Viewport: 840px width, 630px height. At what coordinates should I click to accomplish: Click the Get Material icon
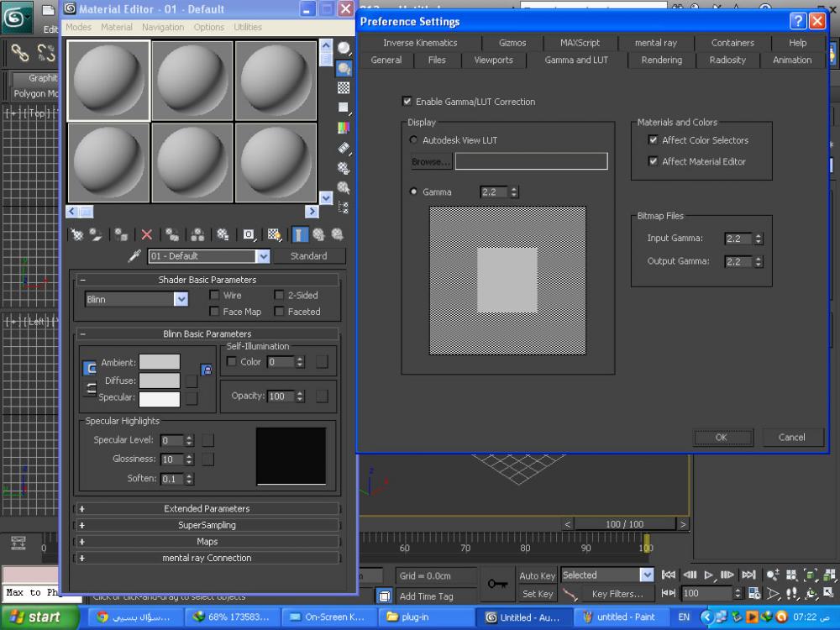point(77,235)
